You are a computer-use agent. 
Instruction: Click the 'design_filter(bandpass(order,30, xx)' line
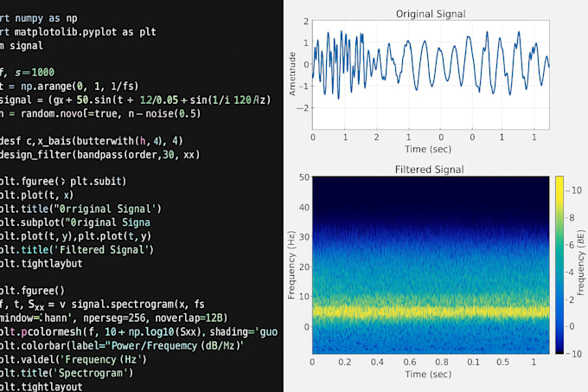coord(100,155)
